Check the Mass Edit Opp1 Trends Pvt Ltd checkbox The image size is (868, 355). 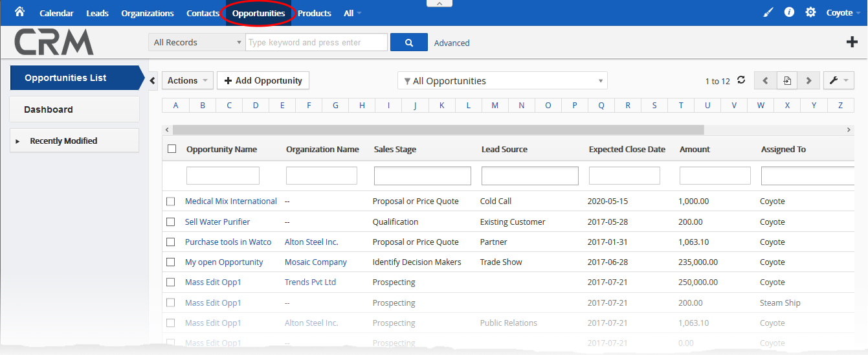(x=171, y=282)
